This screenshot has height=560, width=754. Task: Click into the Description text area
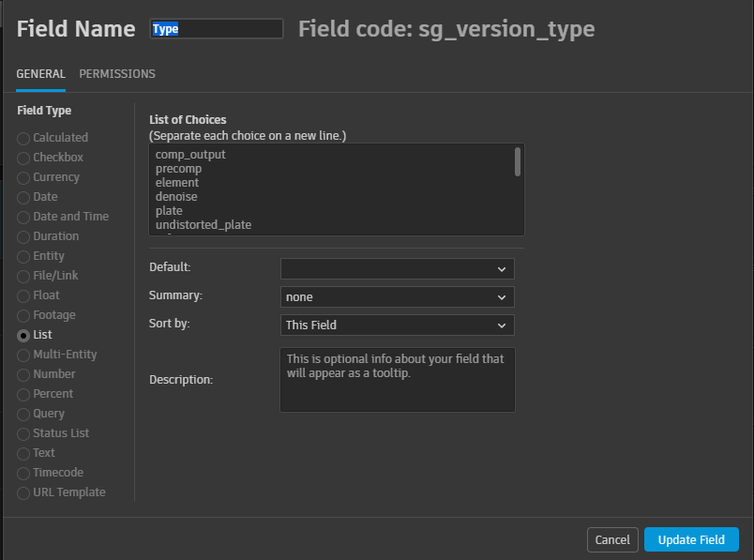click(397, 380)
